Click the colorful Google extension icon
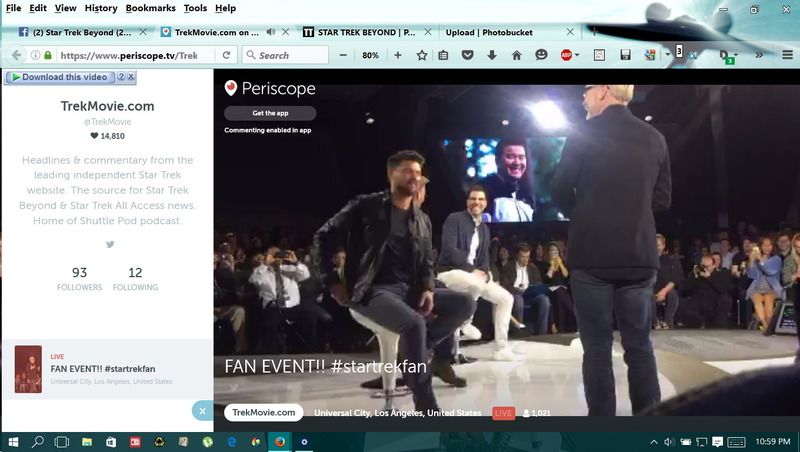The image size is (800, 452). click(x=650, y=55)
